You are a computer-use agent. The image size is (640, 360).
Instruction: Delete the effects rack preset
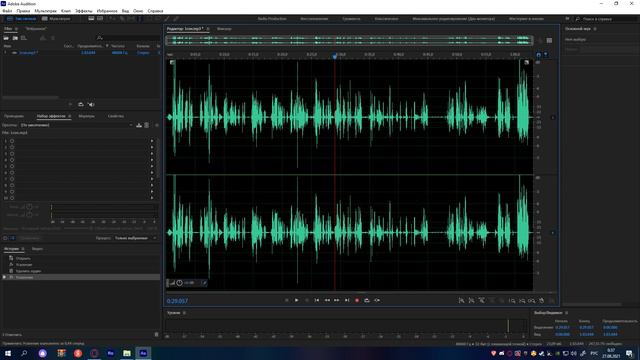tap(147, 125)
